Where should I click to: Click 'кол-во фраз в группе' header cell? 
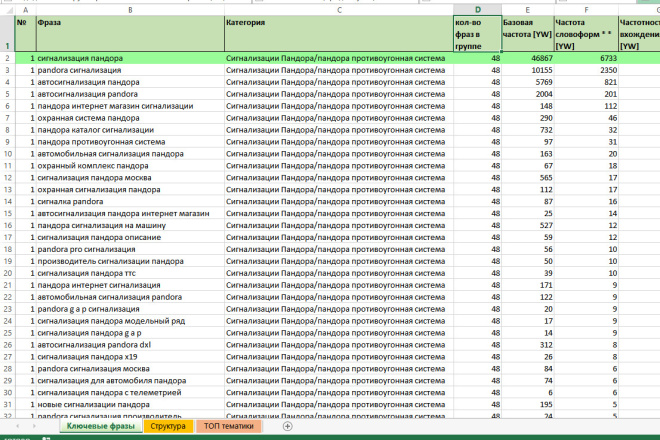click(477, 34)
